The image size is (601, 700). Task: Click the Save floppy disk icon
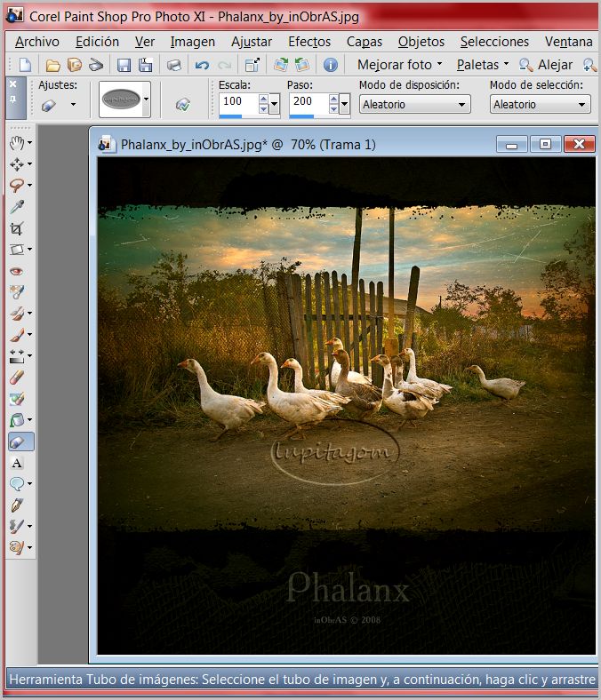[x=124, y=65]
